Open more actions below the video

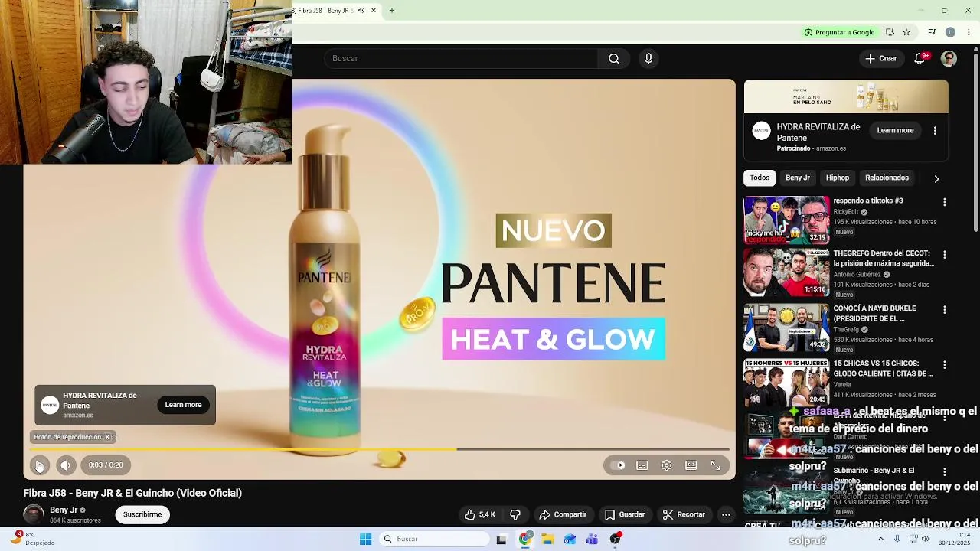(726, 515)
